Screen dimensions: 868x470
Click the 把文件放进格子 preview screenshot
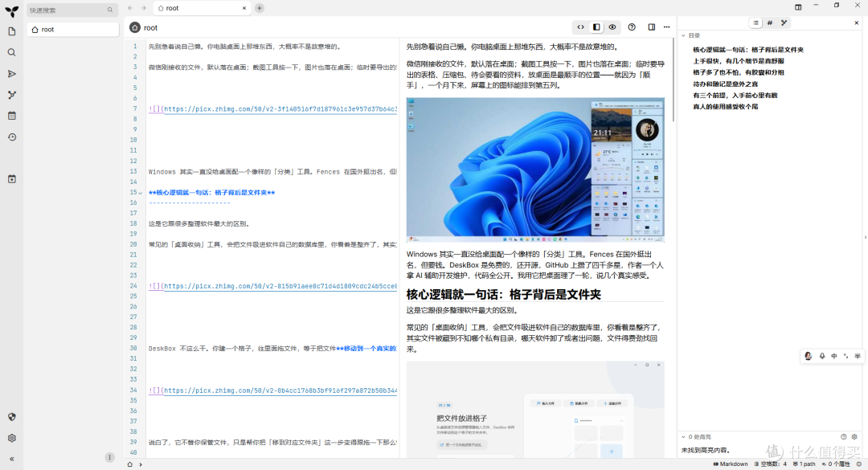(x=535, y=410)
